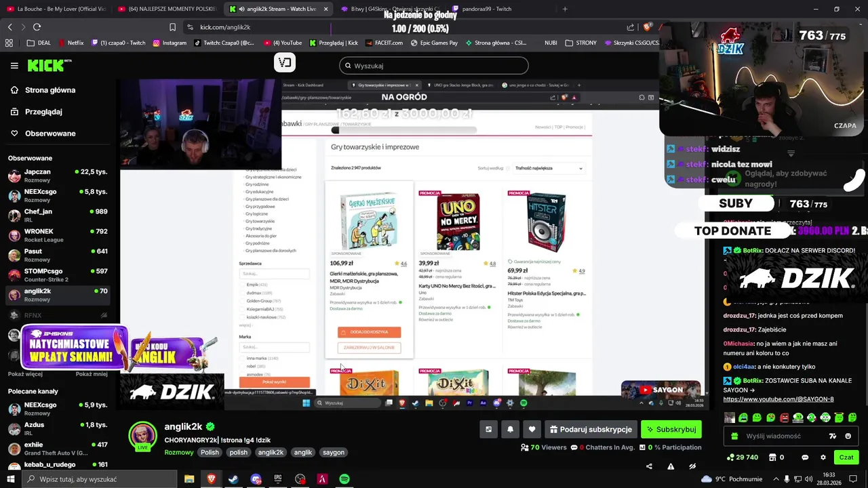868x488 pixels.
Task: Select the 'saygon' stream tag
Action: click(x=334, y=452)
